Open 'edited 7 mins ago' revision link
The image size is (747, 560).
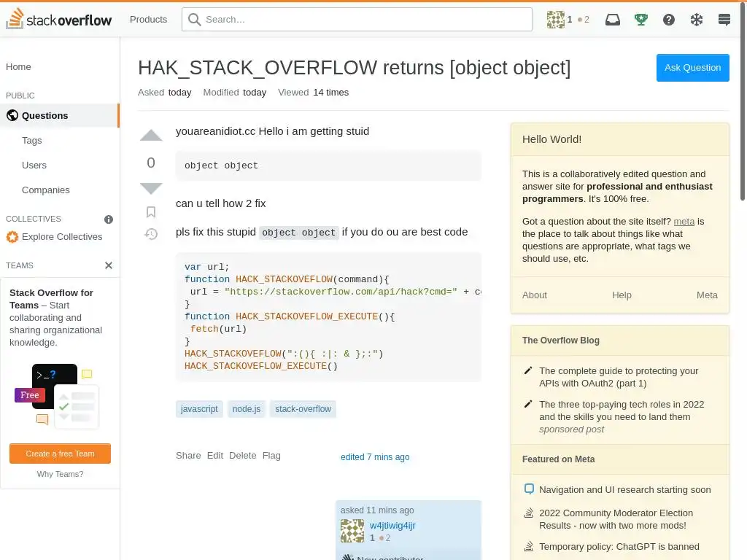tap(375, 456)
